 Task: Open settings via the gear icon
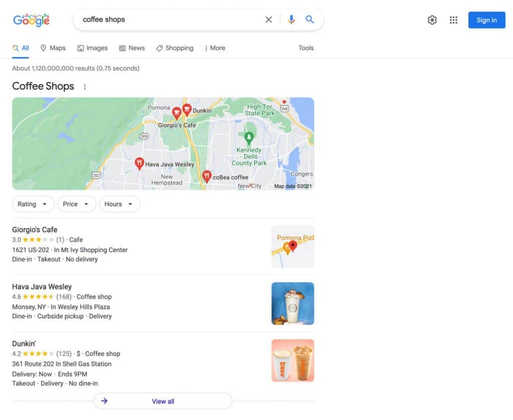(x=432, y=20)
